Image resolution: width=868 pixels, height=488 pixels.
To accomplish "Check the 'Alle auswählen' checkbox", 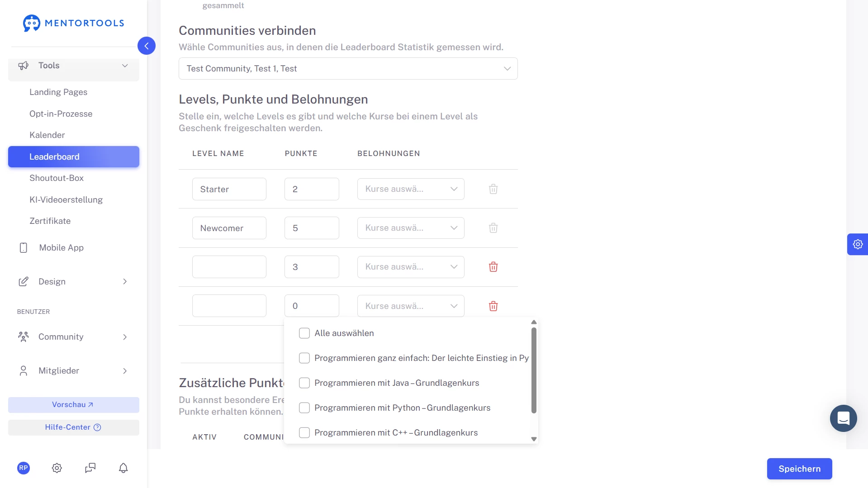I will [x=304, y=333].
